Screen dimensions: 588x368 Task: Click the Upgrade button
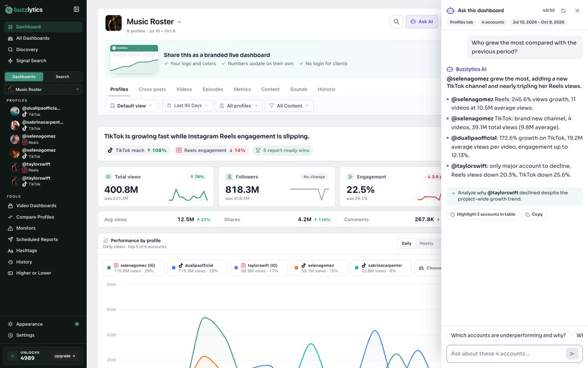65,356
